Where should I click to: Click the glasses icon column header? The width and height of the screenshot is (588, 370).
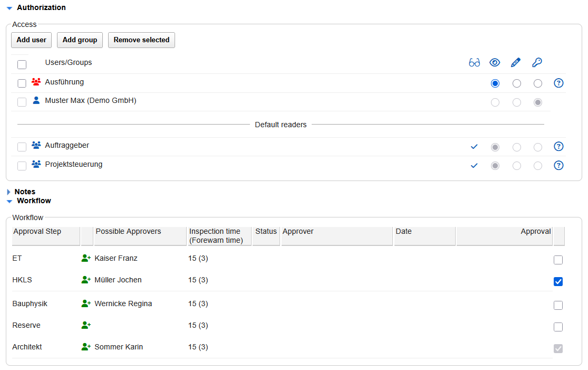(474, 63)
